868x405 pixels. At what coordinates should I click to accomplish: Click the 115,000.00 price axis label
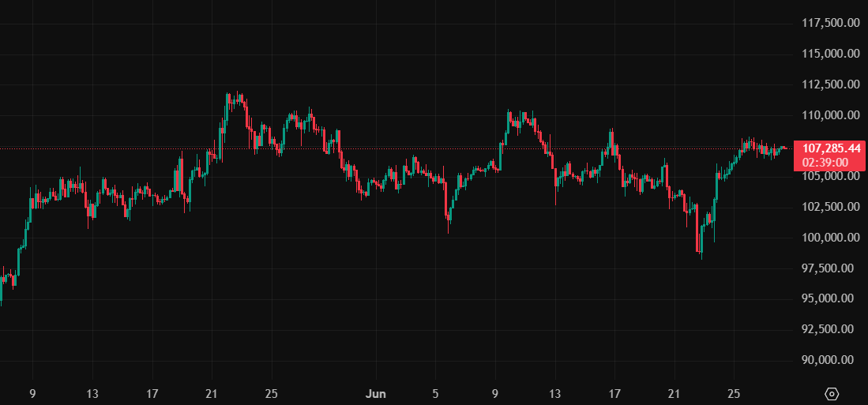click(x=830, y=54)
